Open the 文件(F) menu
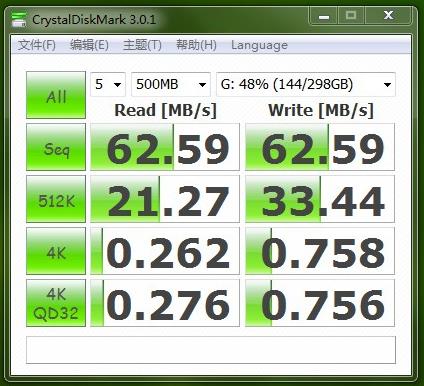This screenshot has height=386, width=424. [x=37, y=45]
